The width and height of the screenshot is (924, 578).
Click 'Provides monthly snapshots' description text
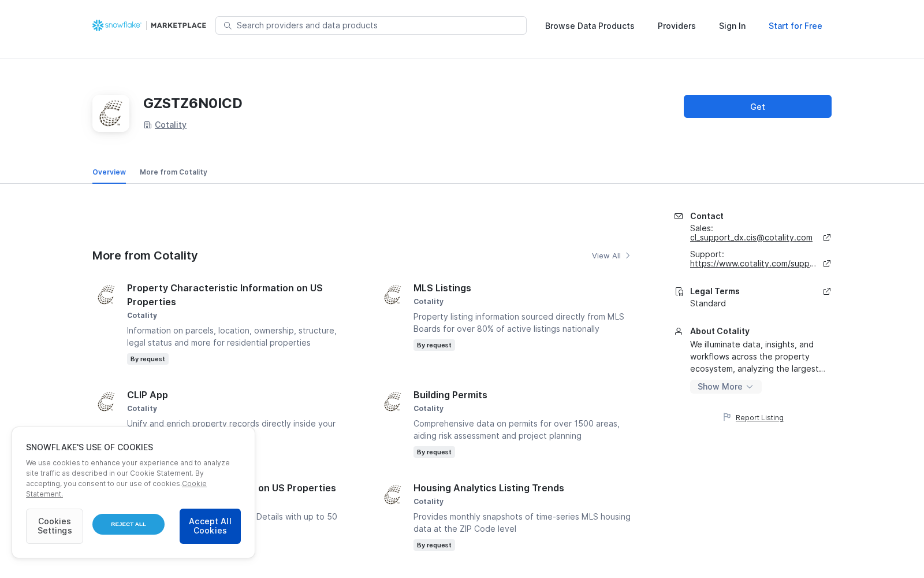click(522, 523)
